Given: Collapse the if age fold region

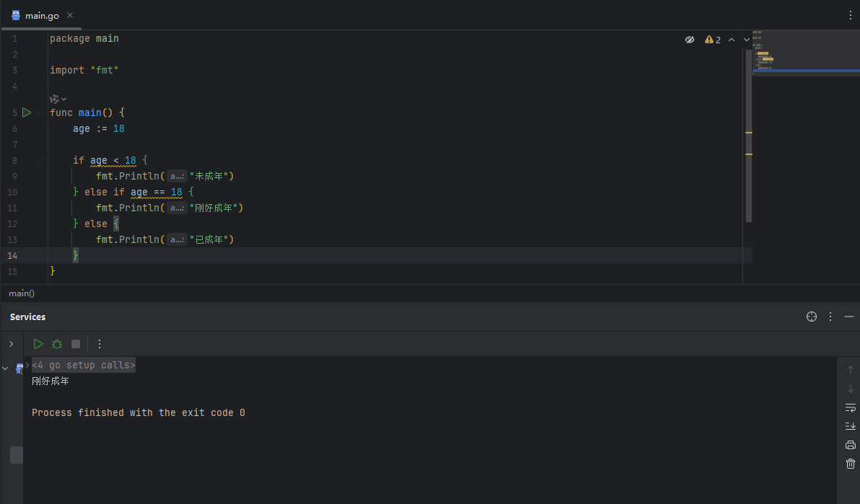Looking at the screenshot, I should click(39, 160).
